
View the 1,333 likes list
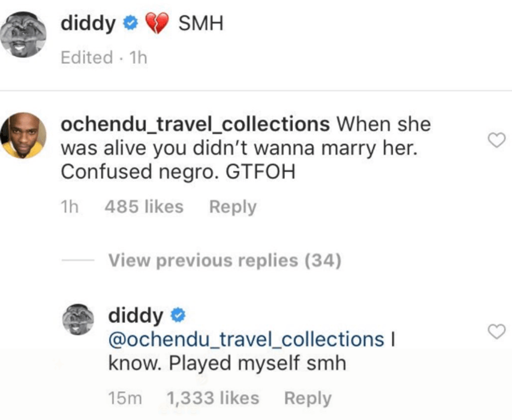coord(212,398)
